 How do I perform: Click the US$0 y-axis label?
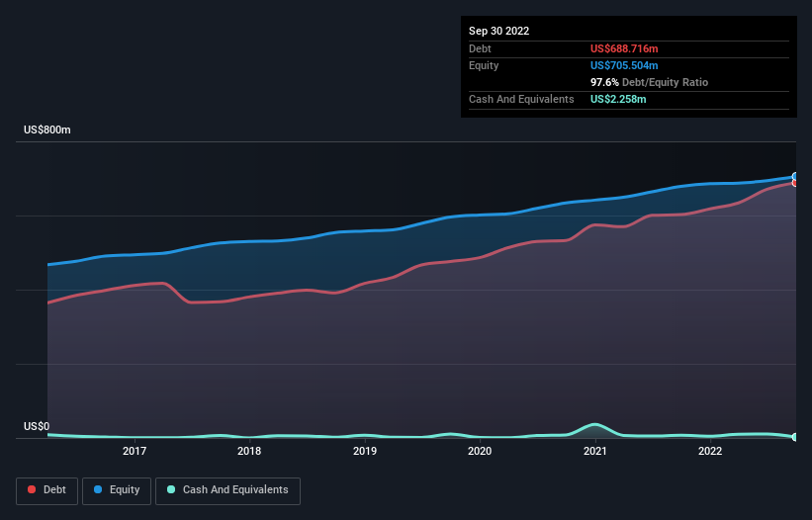click(37, 426)
